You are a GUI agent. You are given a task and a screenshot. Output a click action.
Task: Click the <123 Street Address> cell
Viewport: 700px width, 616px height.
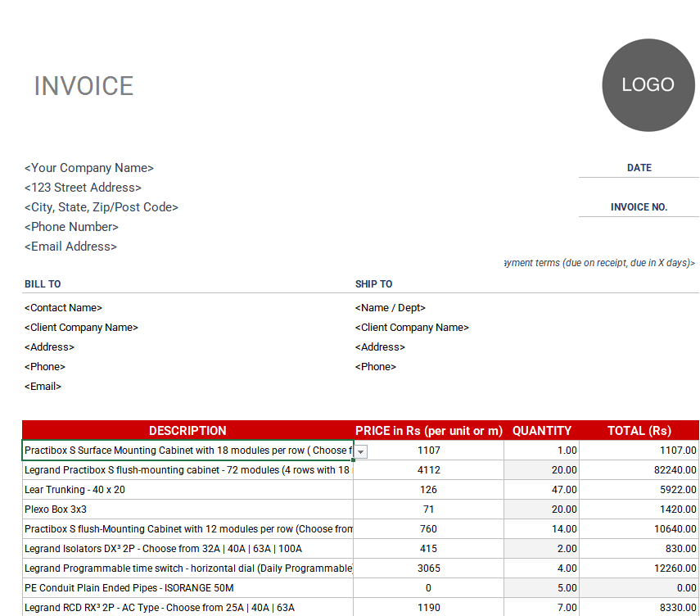83,188
